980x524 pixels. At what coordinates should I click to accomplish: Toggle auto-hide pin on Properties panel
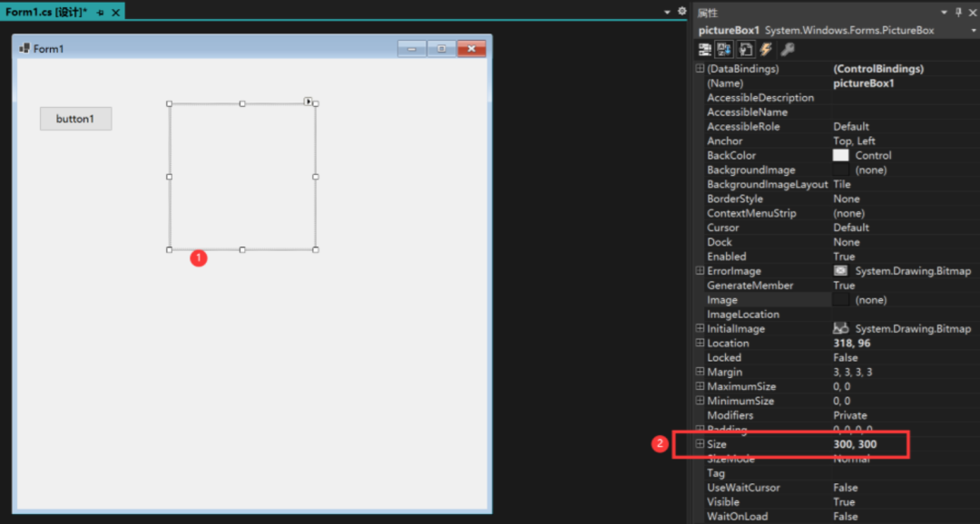click(x=958, y=12)
